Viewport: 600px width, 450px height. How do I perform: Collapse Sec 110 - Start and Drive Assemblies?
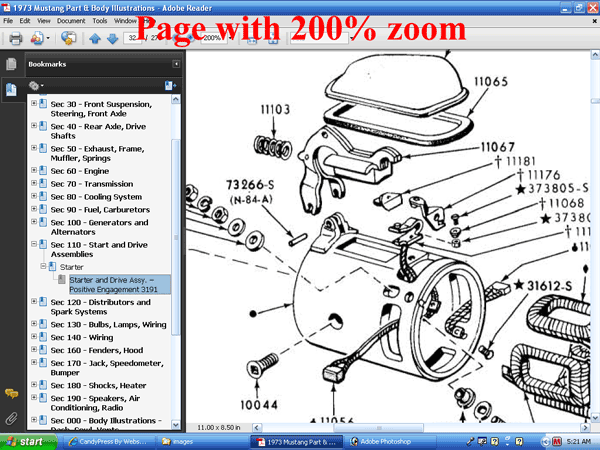pyautogui.click(x=34, y=244)
